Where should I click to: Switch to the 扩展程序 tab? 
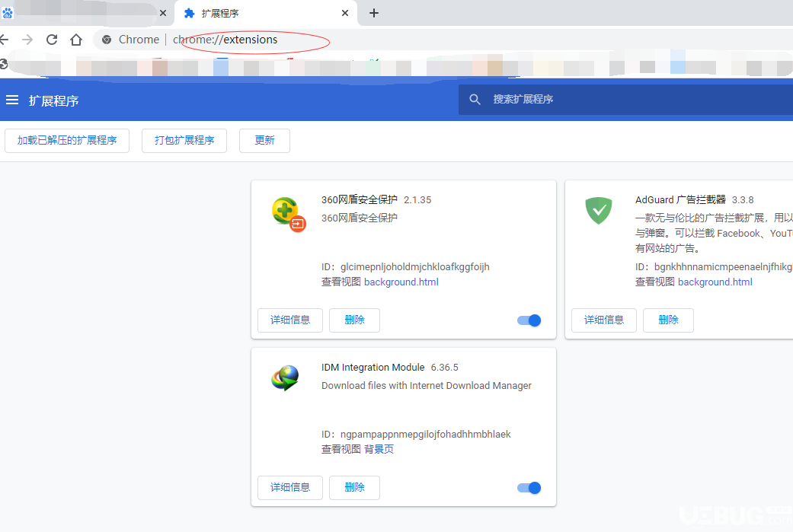pos(266,13)
